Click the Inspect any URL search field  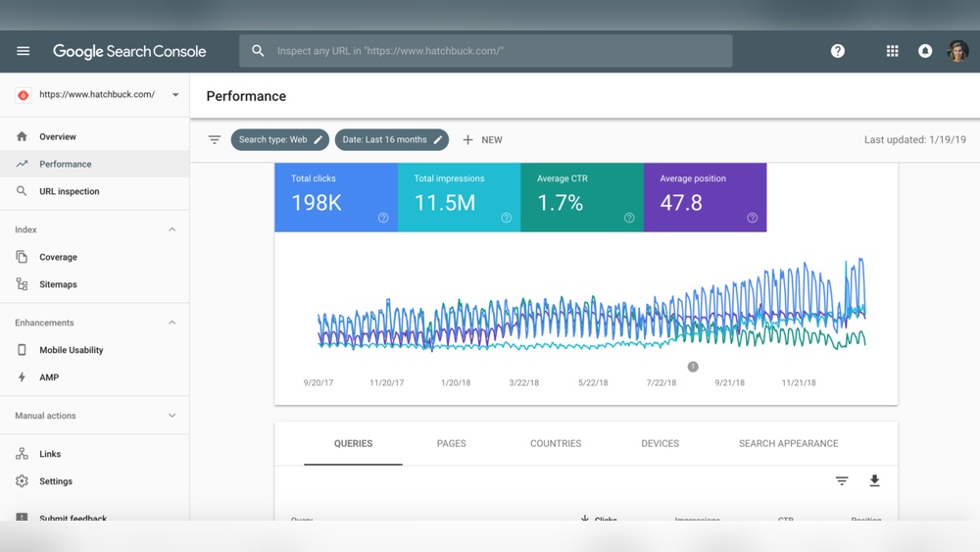486,51
